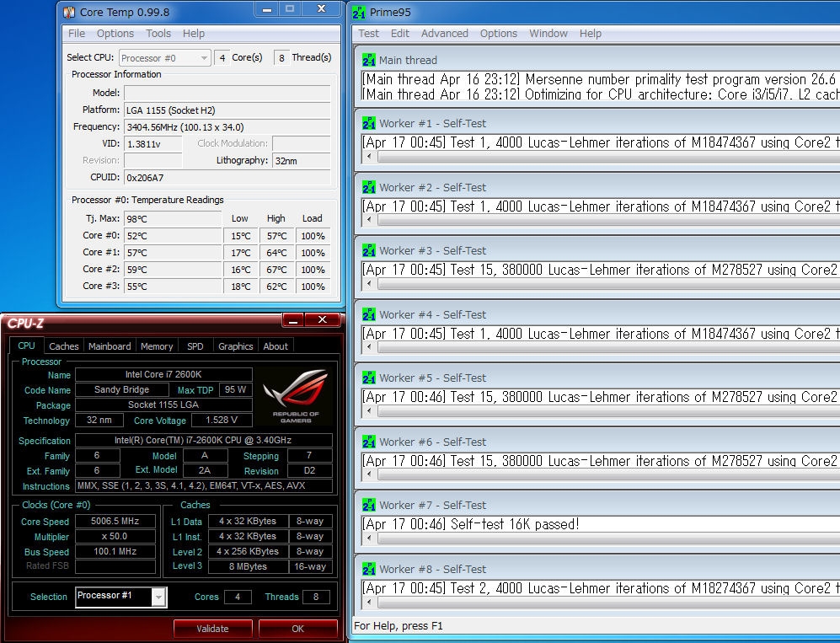The image size is (840, 643).
Task: Switch to the About tab in CPU-Z
Action: pos(276,346)
